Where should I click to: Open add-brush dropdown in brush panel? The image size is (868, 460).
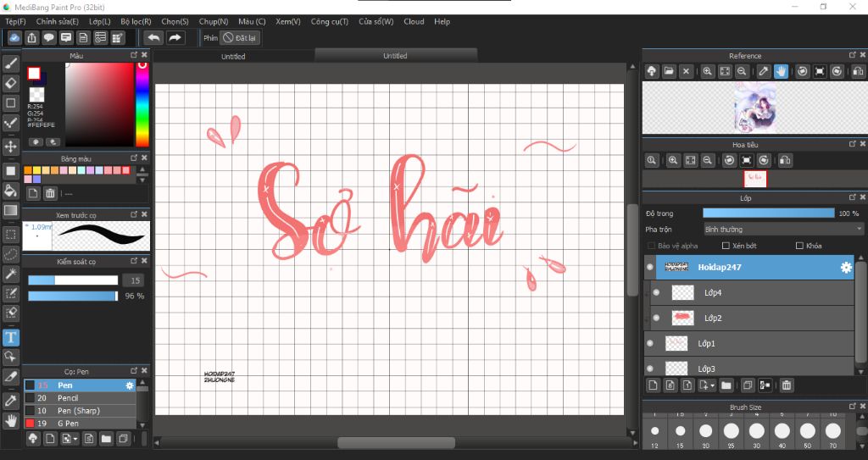pos(75,439)
